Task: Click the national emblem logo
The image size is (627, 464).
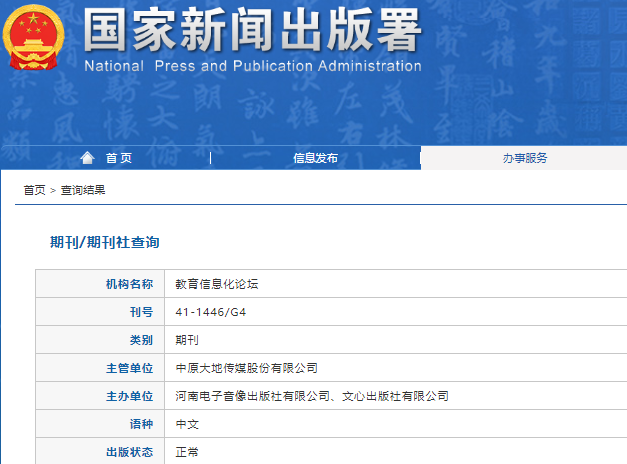Action: [34, 37]
